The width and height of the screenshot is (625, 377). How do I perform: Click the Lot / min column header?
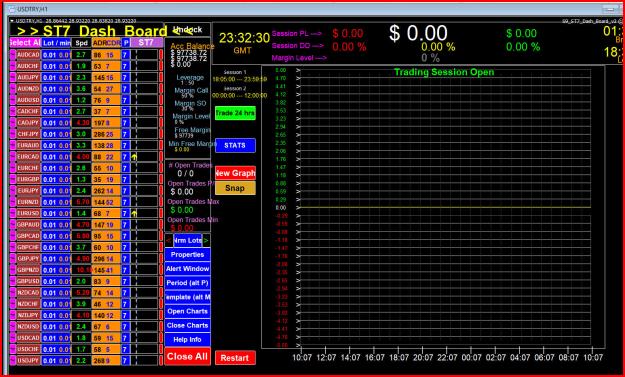click(x=56, y=43)
